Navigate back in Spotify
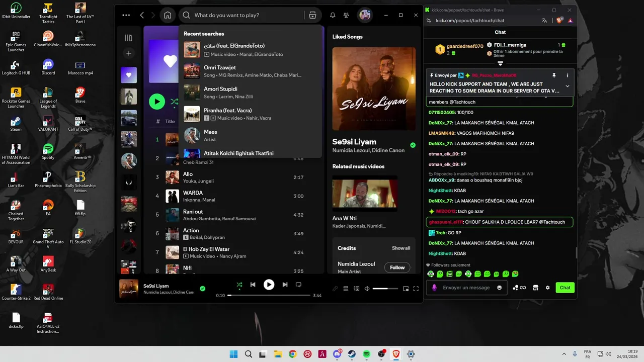The image size is (644, 362). 142,15
